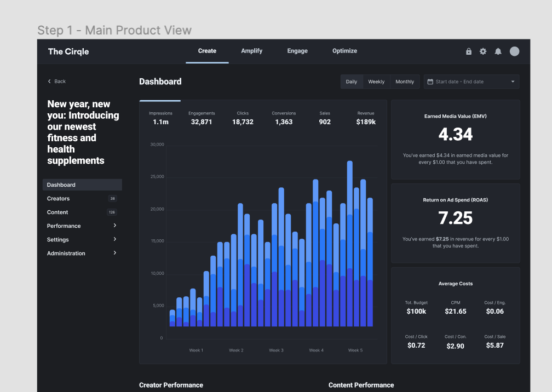
Task: Go to The Cirqle home via the logo
Action: coord(68,51)
